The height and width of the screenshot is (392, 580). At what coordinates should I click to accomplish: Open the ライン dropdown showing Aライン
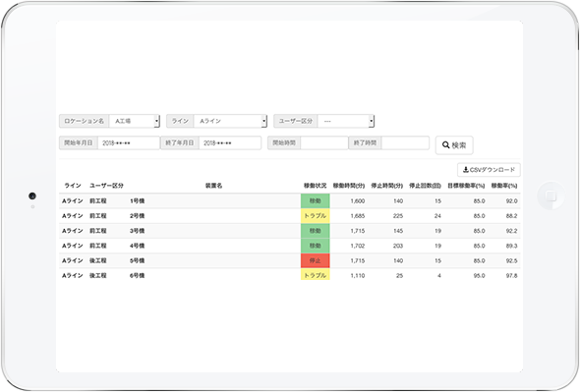[230, 121]
